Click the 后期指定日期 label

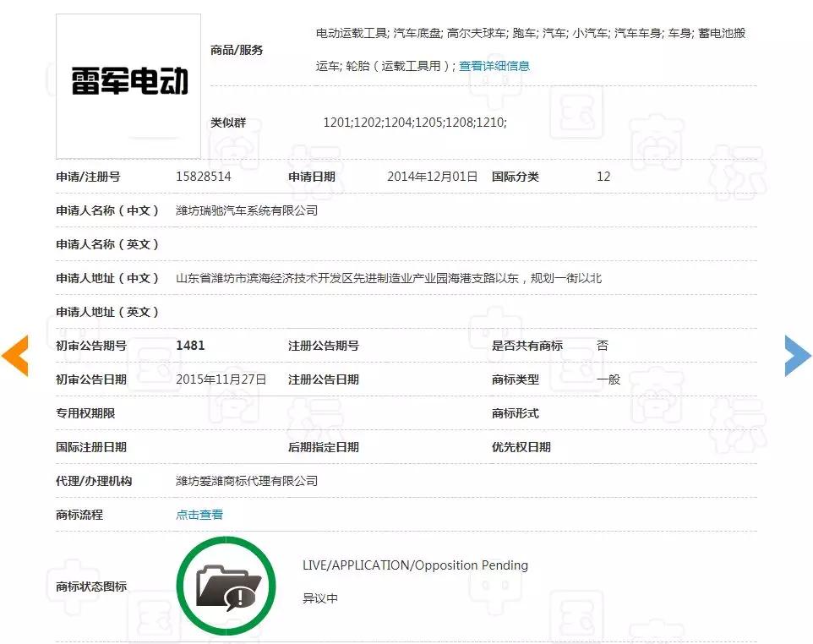coord(324,447)
